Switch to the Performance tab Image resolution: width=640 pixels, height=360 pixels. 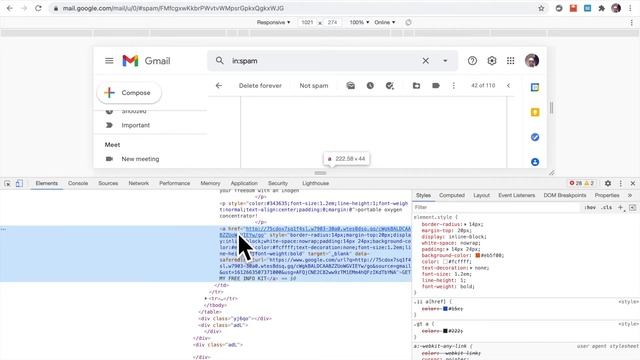click(175, 183)
